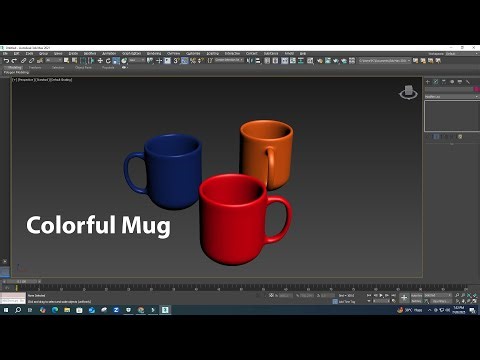Image resolution: width=480 pixels, height=360 pixels.
Task: Click the Mirror tool icon
Action: 250,61
